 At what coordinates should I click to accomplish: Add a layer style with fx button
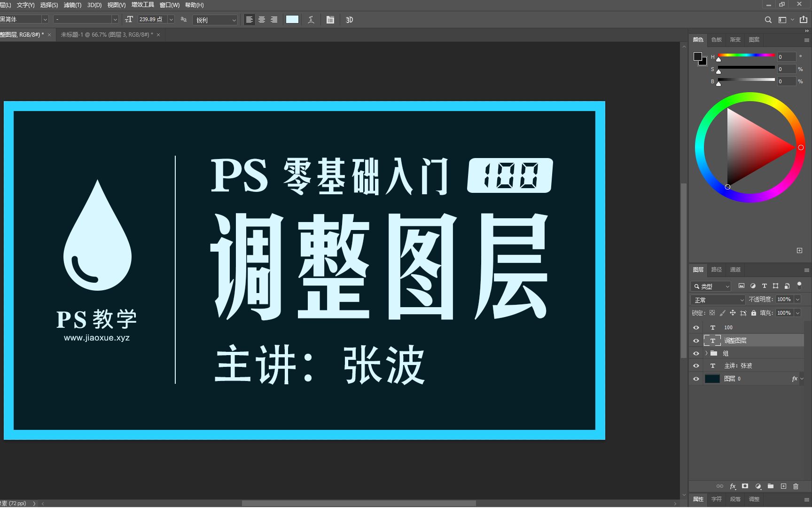733,486
